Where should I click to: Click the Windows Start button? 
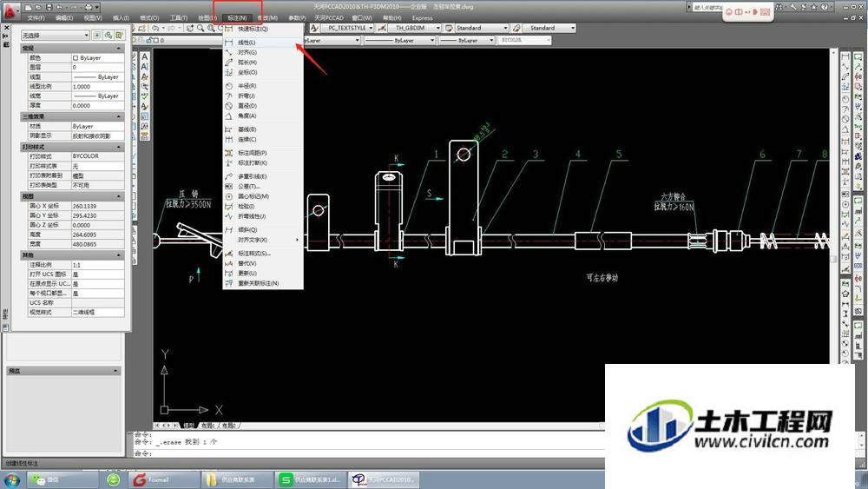pos(11,479)
